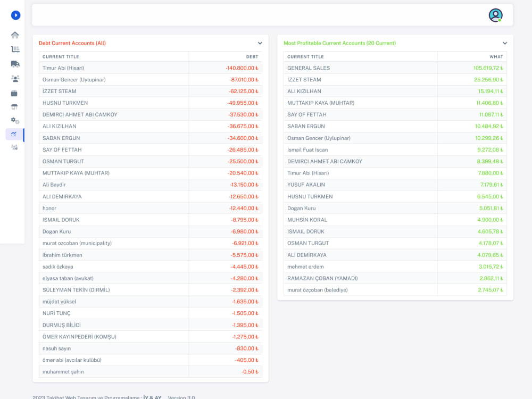Click the -34.600,00 debt value
532x399 pixels.
pyautogui.click(x=243, y=138)
